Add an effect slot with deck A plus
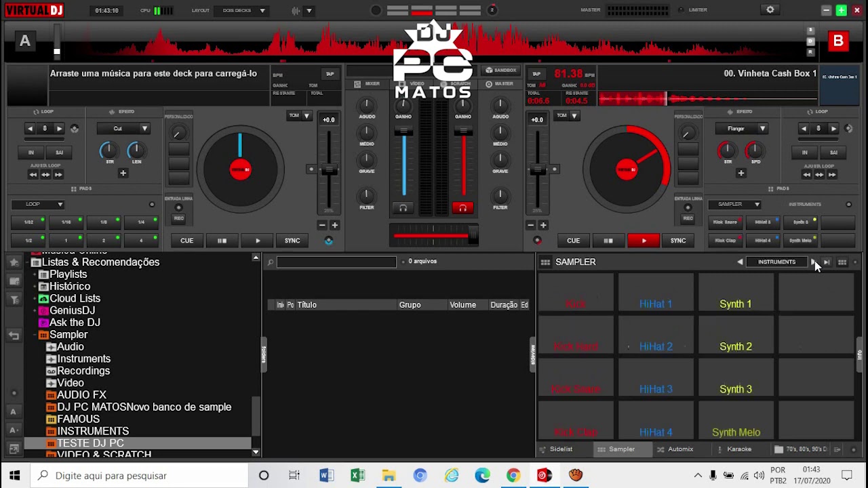The image size is (868, 488). pyautogui.click(x=123, y=174)
